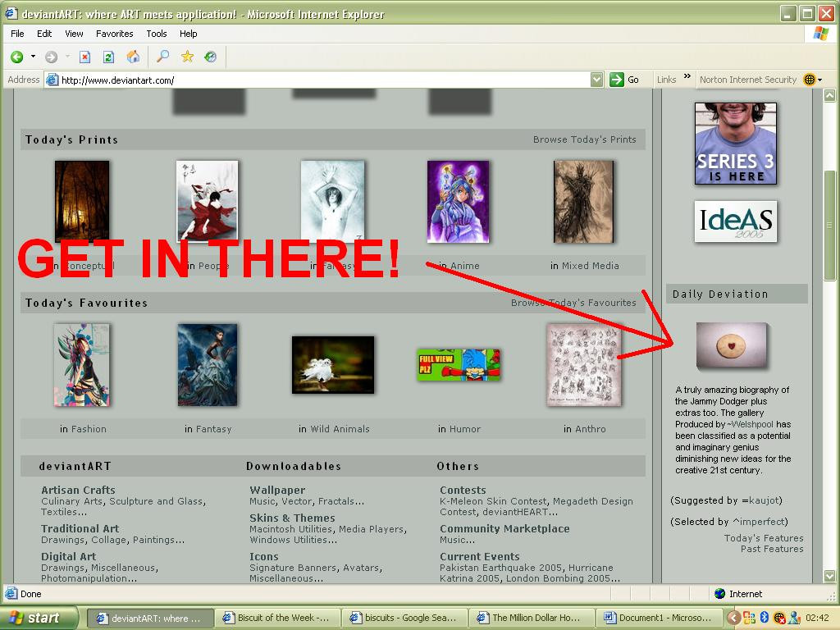Click the Bluetooth tray icon
This screenshot has width=840, height=630.
pyautogui.click(x=765, y=618)
